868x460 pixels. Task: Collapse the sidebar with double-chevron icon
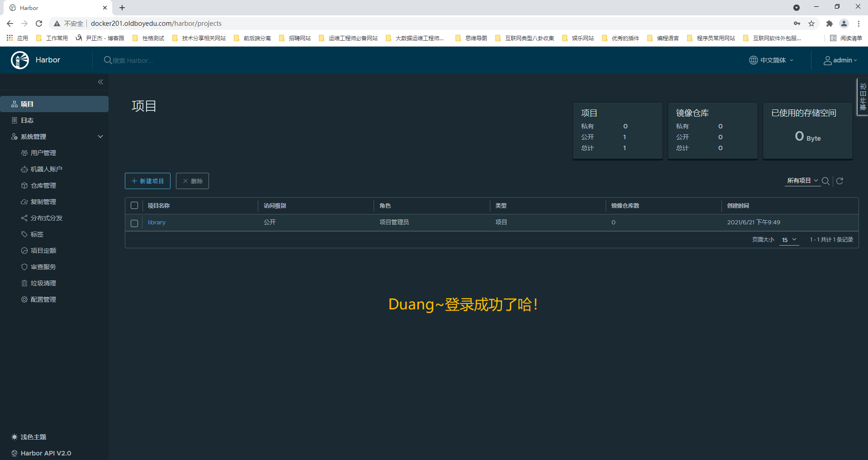[100, 82]
